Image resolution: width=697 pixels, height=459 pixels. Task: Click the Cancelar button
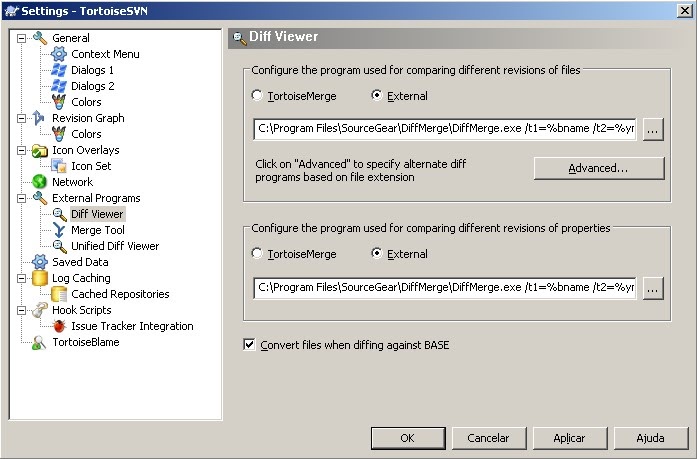click(x=489, y=438)
